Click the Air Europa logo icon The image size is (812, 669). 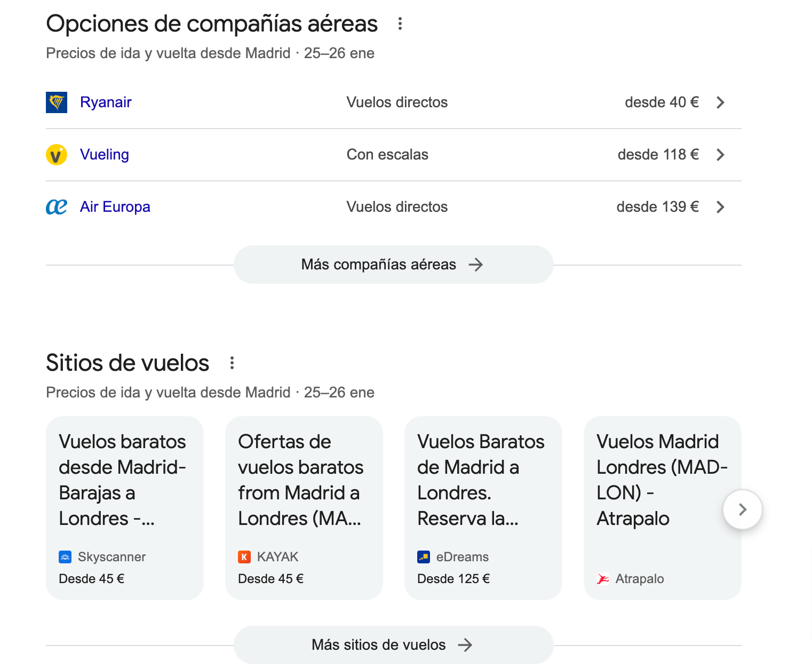(57, 207)
